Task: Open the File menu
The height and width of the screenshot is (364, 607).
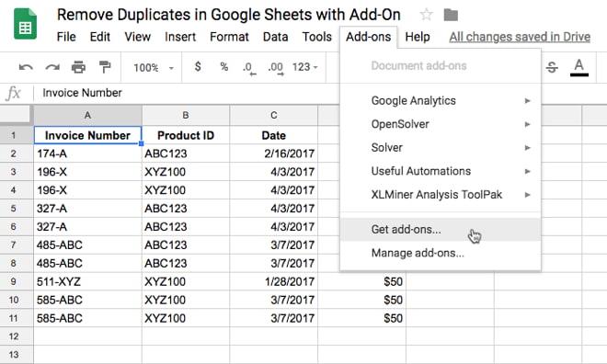Action: (66, 37)
